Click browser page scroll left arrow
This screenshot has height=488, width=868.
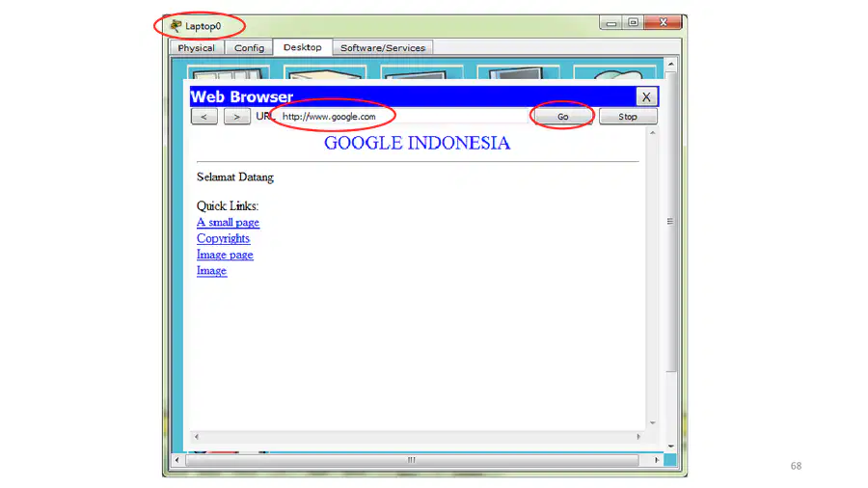pyautogui.click(x=196, y=437)
